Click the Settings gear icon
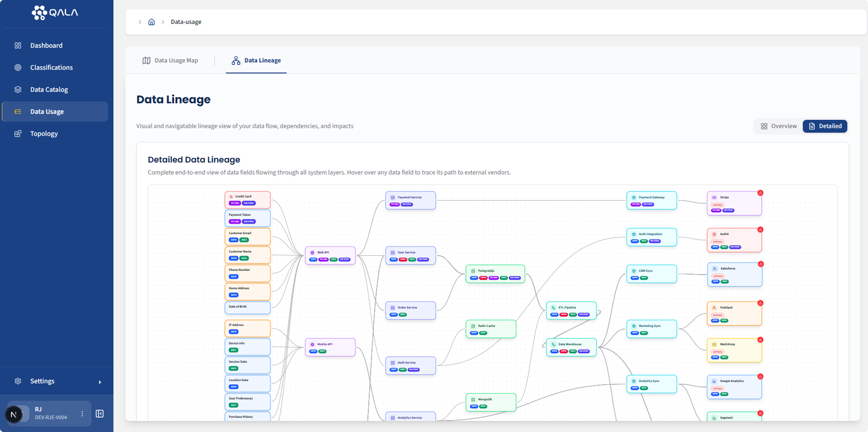868x432 pixels. [18, 381]
